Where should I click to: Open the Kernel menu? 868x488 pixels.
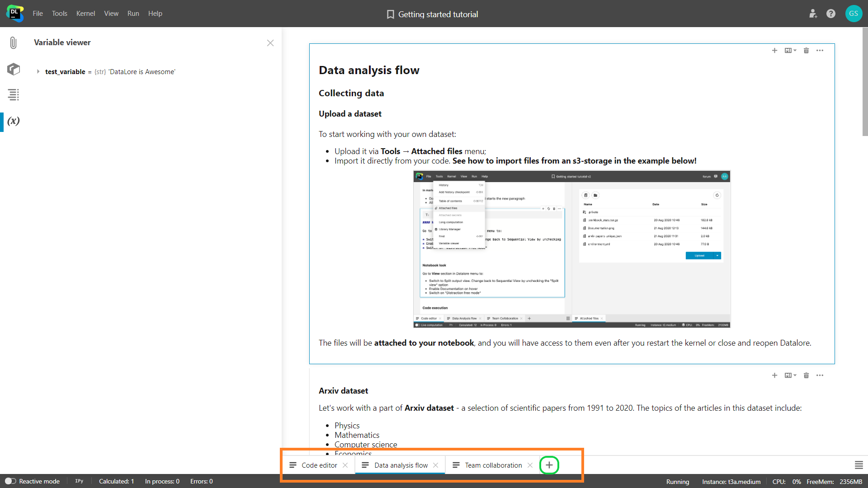click(85, 14)
